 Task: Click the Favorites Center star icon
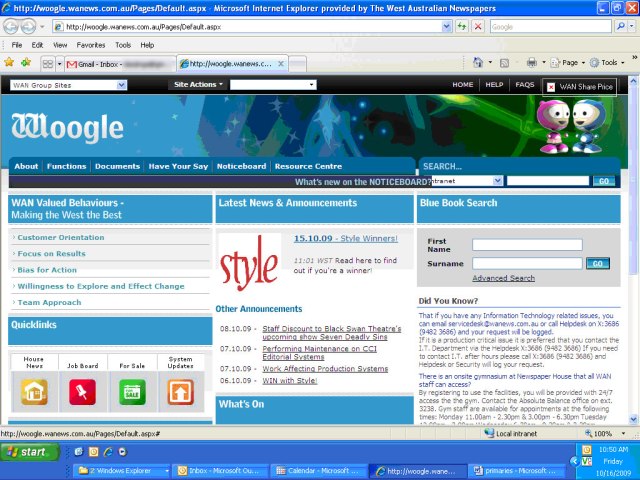[x=10, y=62]
